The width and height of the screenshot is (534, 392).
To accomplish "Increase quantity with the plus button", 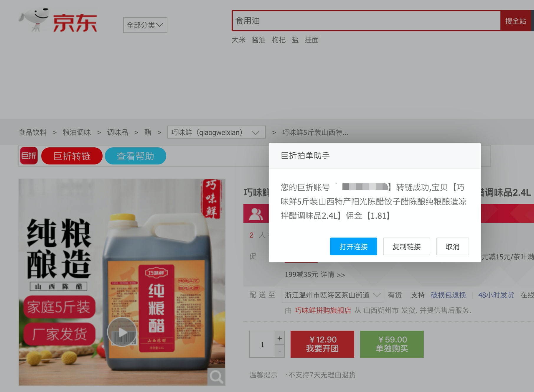I will click(280, 338).
